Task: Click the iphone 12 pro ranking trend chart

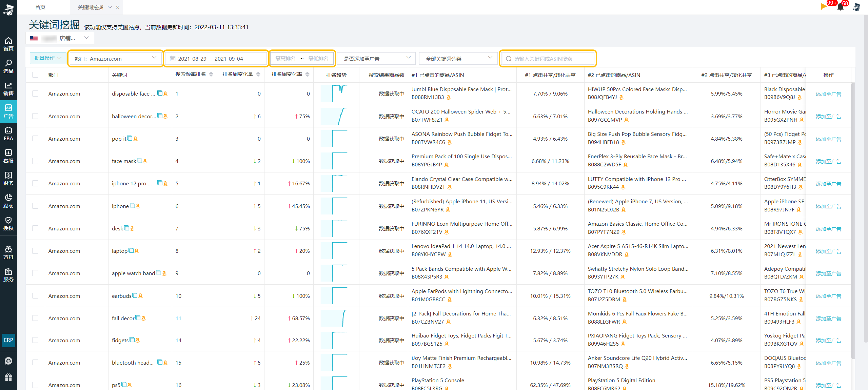Action: (x=334, y=183)
